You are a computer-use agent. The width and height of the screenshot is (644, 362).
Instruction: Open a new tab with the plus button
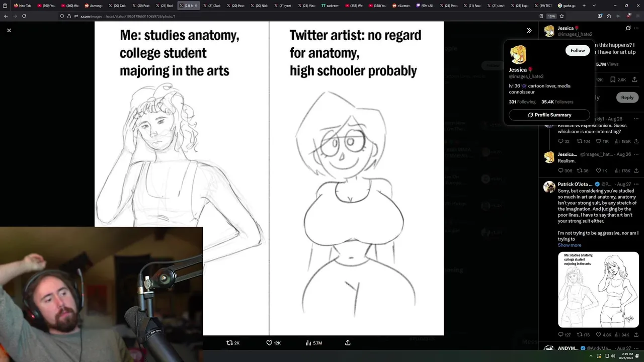(x=584, y=6)
